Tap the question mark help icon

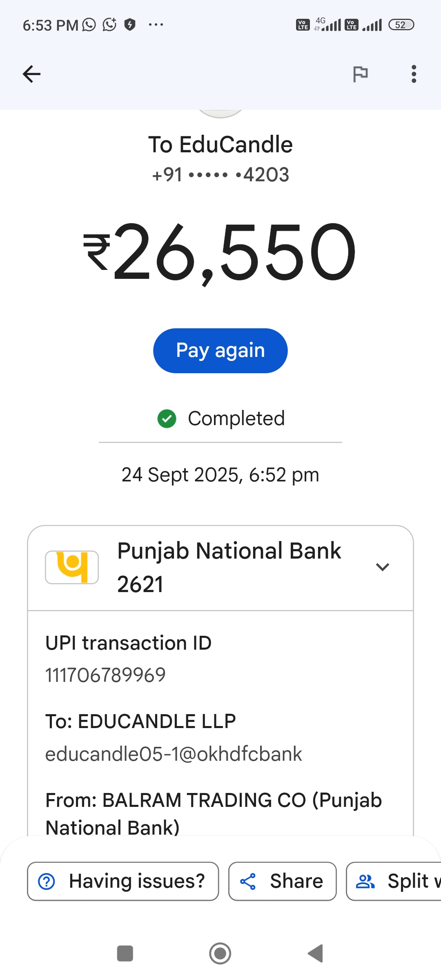[x=47, y=881]
